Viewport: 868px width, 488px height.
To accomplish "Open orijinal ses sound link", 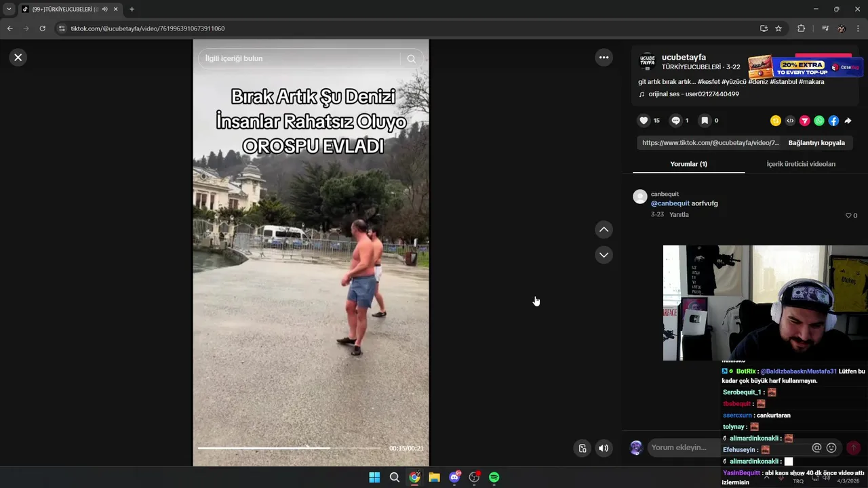I will [694, 94].
